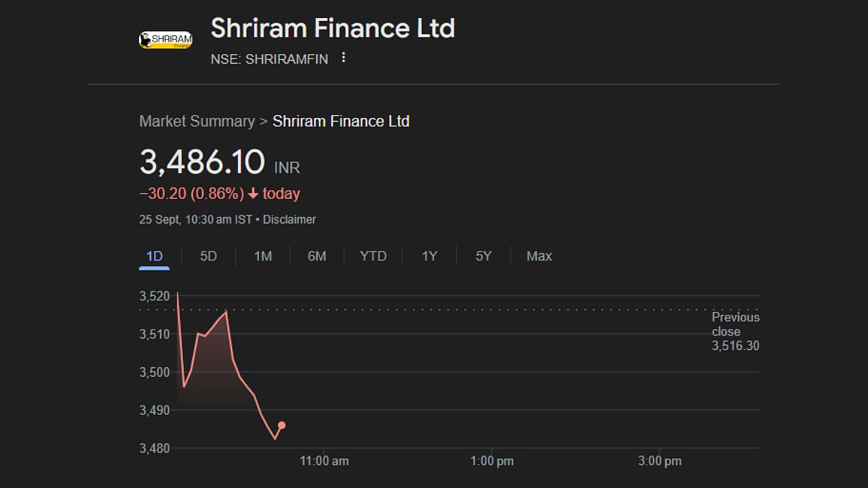Click the 3,486.10 INR price value
This screenshot has width=868, height=488.
pyautogui.click(x=203, y=162)
